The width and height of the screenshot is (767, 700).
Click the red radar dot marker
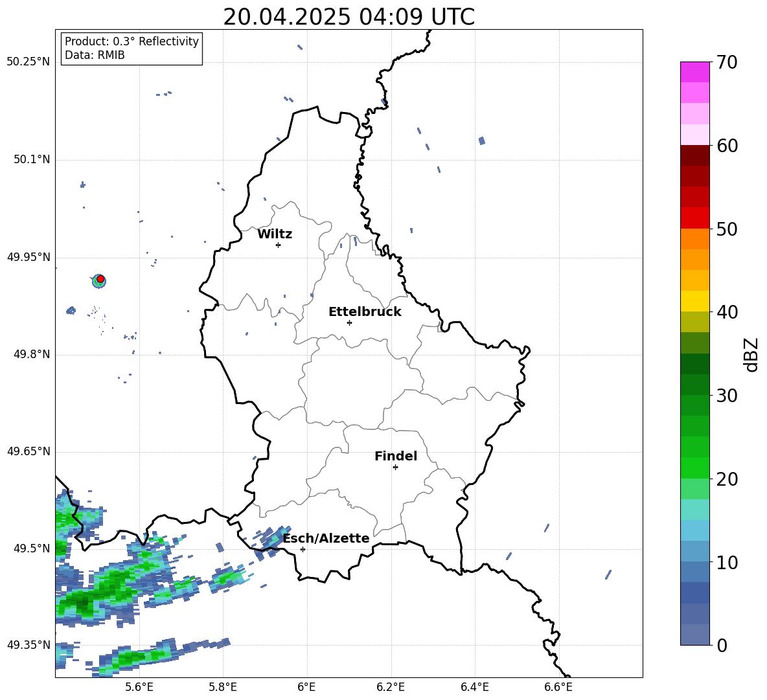tap(100, 279)
